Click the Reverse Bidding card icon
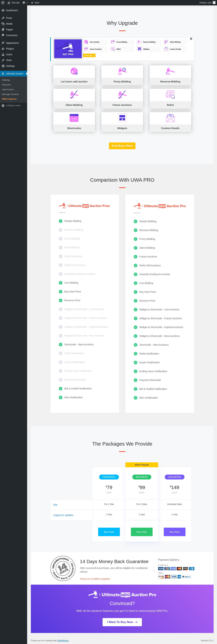217x644 pixels. pyautogui.click(x=170, y=71)
